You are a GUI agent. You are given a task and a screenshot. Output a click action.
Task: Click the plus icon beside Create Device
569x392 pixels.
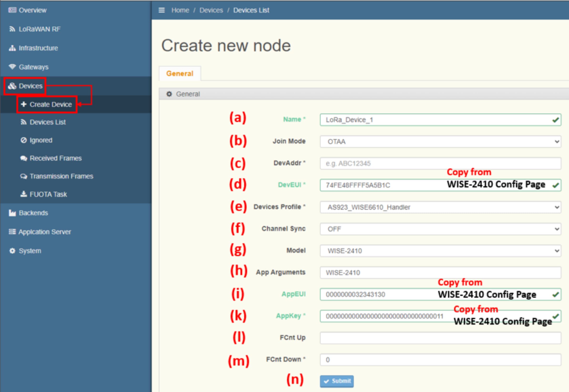[x=24, y=104]
